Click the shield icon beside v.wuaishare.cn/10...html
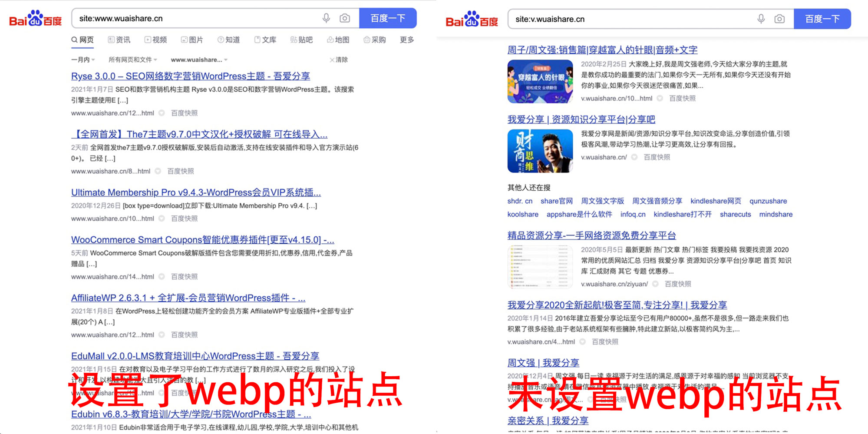This screenshot has width=868, height=434. (x=660, y=99)
